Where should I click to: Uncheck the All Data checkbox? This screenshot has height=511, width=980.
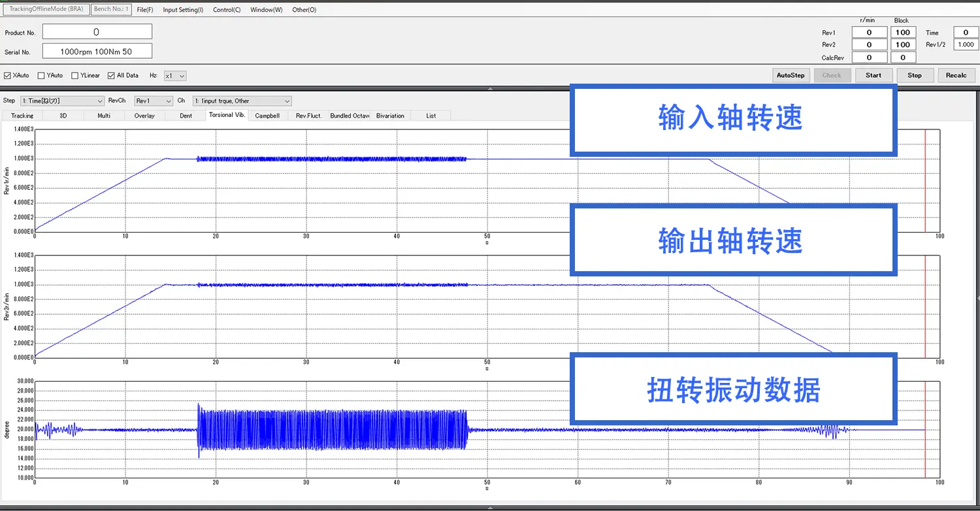coord(111,76)
